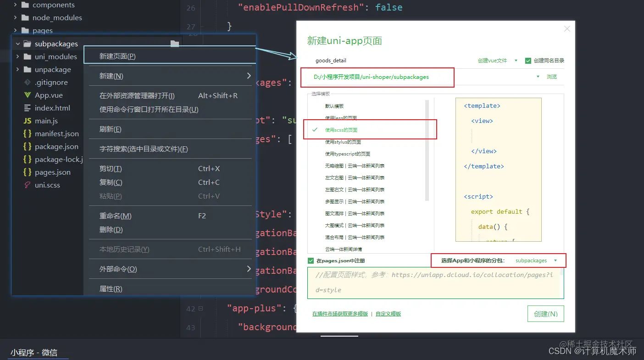644x360 pixels.
Task: Open the 自定义模板 link
Action: 388,314
